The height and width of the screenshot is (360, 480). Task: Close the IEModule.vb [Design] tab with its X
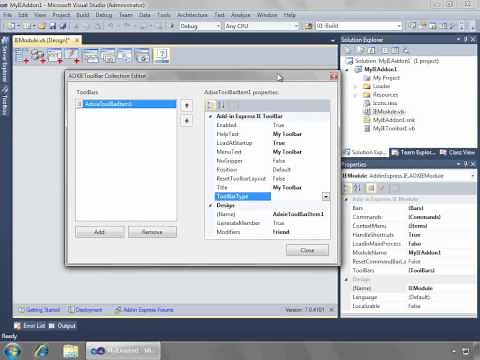point(77,40)
